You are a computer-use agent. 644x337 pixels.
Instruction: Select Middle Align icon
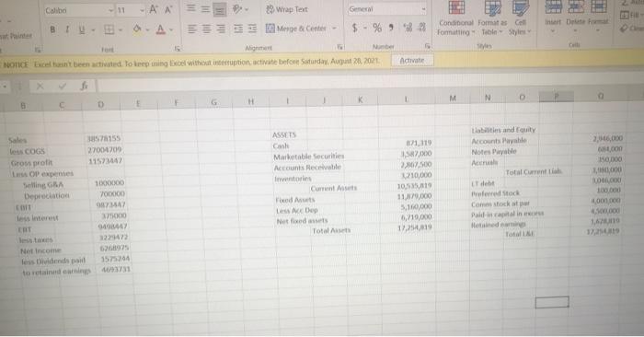(x=205, y=8)
